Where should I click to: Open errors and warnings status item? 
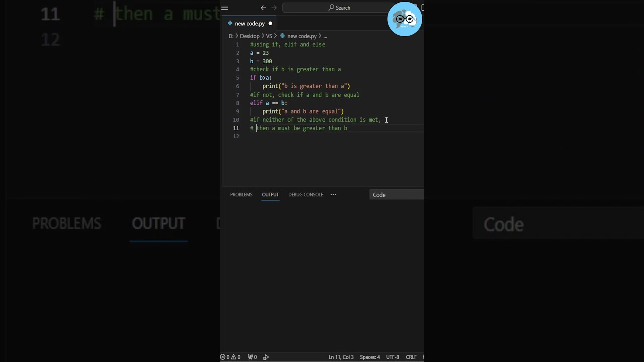231,357
